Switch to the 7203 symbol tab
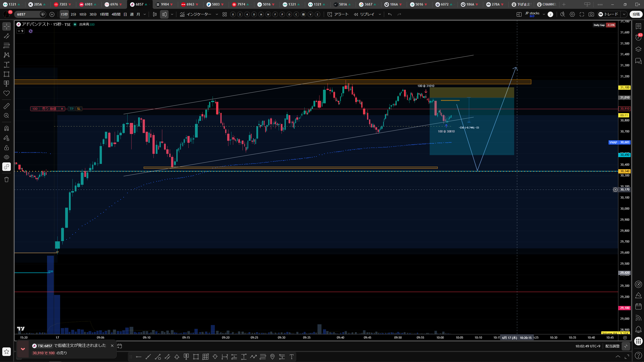The image size is (644, 362). [x=63, y=4]
